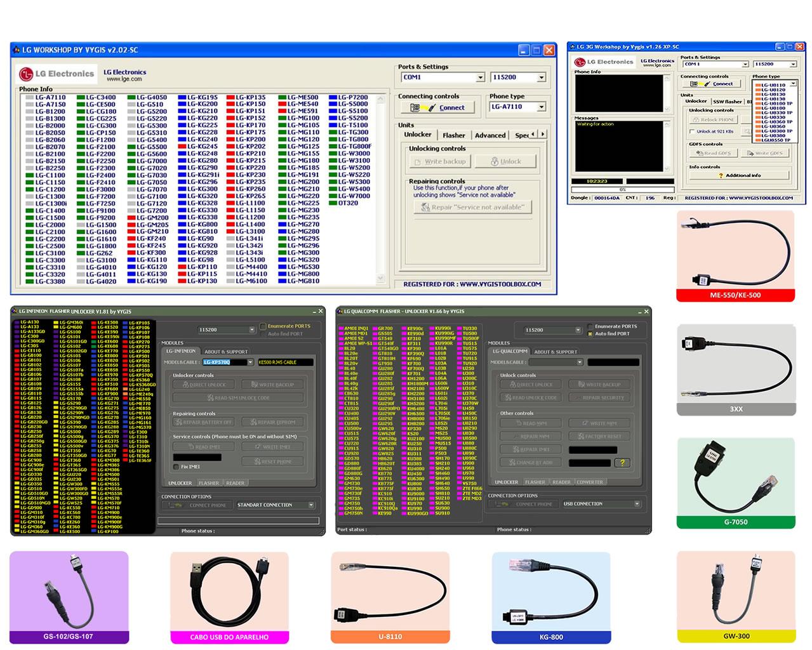This screenshot has width=812, height=650.
Task: Click LG Electronics logo in LG Workshop v2.02
Action: click(x=57, y=74)
